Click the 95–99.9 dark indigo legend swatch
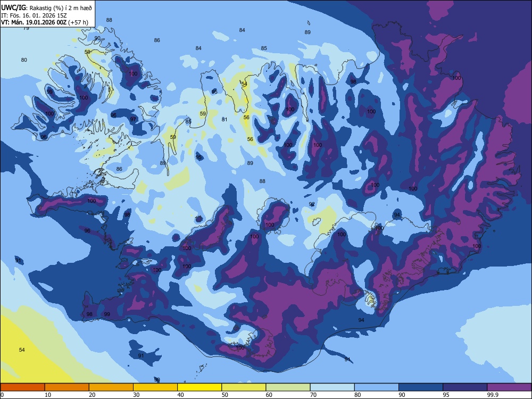Viewport: 532px width, 399px height. [x=465, y=387]
